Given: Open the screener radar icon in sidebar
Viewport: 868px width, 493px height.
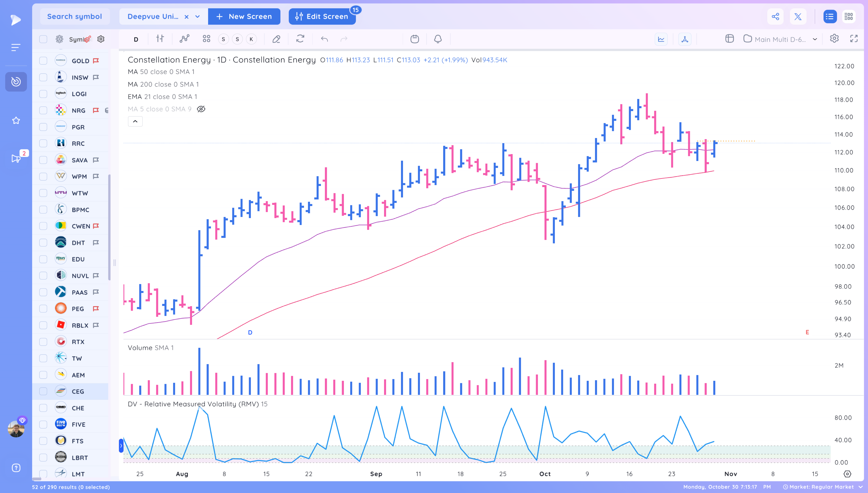Looking at the screenshot, I should click(x=16, y=82).
